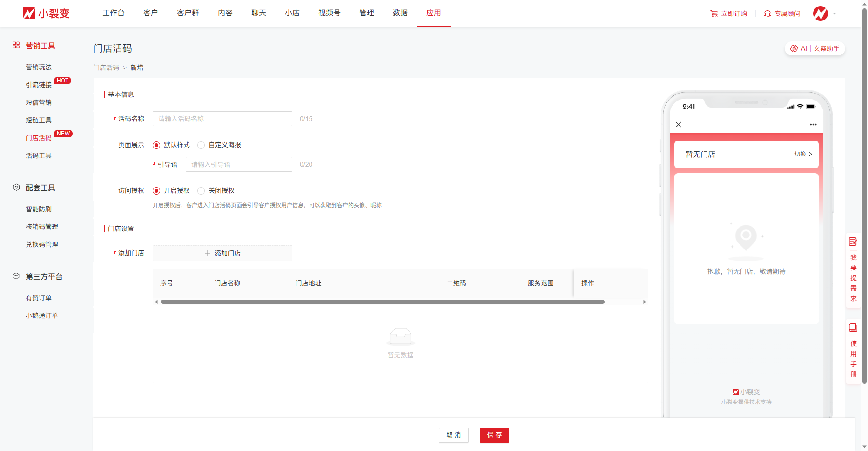The height and width of the screenshot is (451, 868).
Task: Click the headset 专属顾问 icon
Action: 767,14
